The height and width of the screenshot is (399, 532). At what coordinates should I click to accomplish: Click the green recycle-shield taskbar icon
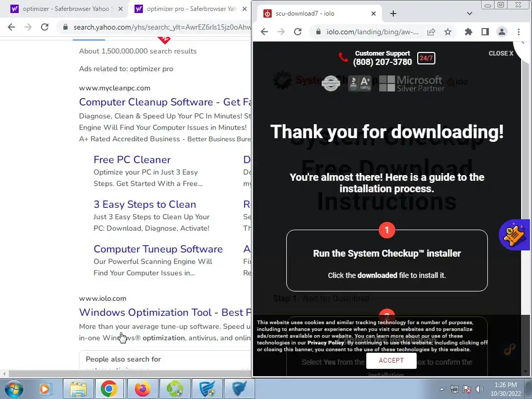(175, 389)
